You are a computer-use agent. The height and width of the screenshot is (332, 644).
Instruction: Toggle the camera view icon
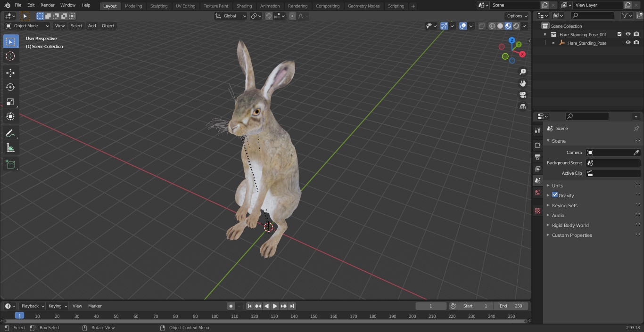(x=522, y=95)
